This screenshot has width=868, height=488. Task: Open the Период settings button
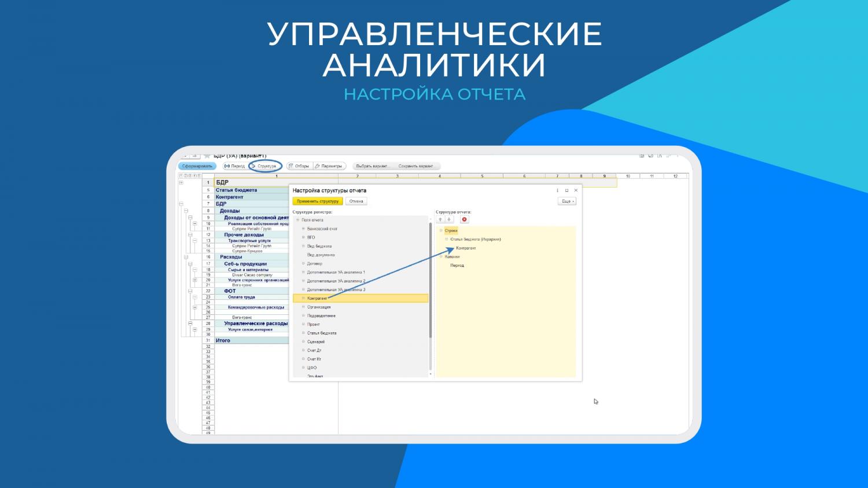pos(235,166)
